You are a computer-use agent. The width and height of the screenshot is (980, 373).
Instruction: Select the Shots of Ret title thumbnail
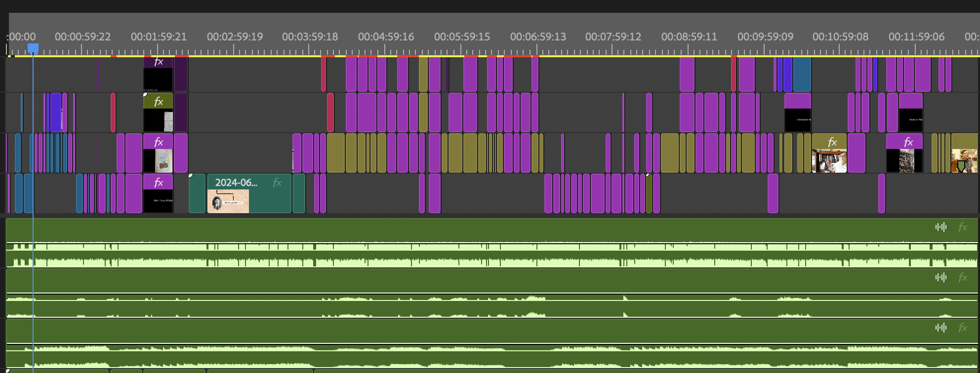point(911,120)
